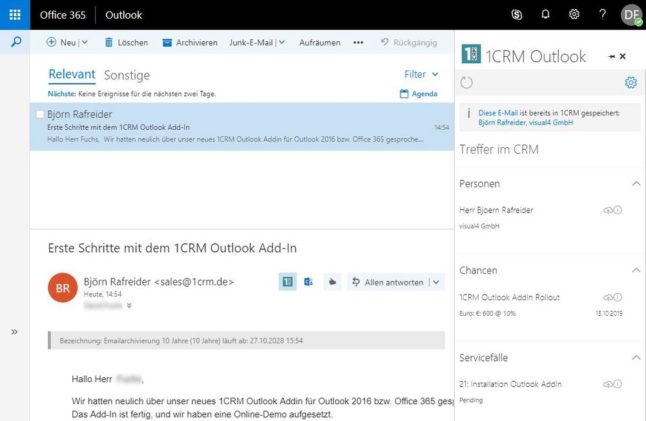Click the refresh icon in 1CRM panel

[x=467, y=83]
